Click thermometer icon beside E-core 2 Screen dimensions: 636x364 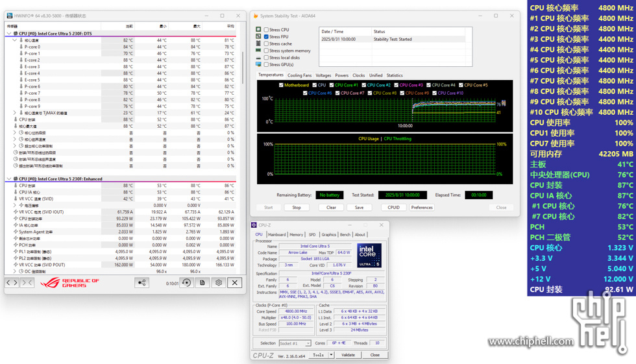(x=21, y=60)
